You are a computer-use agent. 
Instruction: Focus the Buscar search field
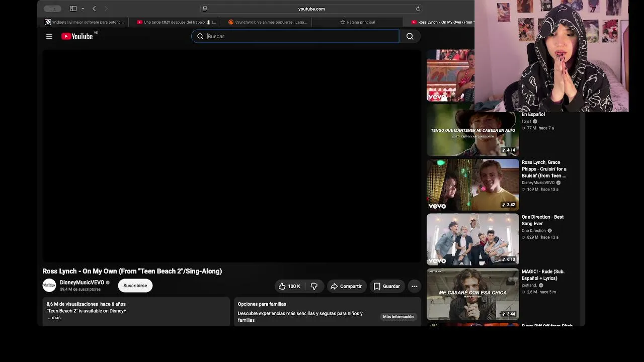click(x=295, y=36)
